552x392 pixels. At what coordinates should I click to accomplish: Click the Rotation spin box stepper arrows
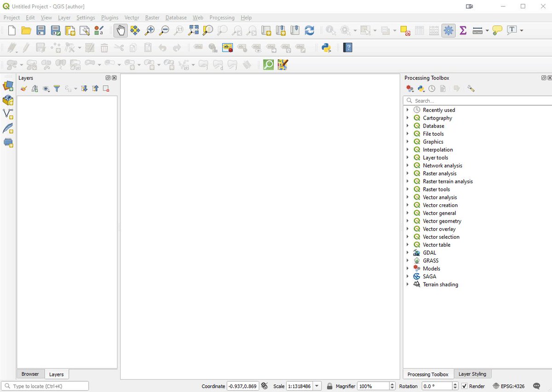(x=455, y=386)
